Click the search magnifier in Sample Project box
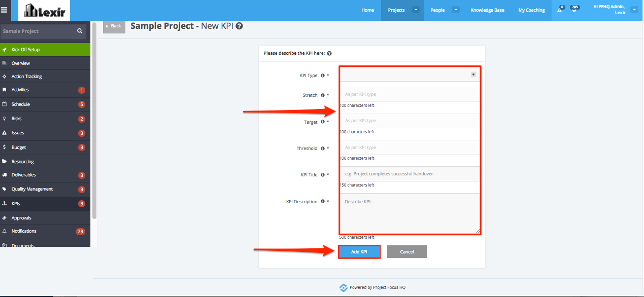Screen dimensions: 644x297 [80, 31]
